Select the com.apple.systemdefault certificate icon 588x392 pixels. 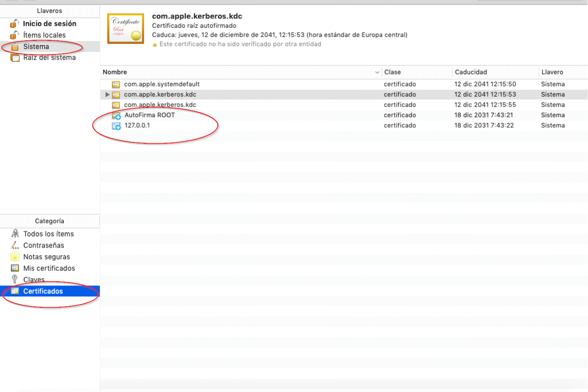tap(116, 84)
